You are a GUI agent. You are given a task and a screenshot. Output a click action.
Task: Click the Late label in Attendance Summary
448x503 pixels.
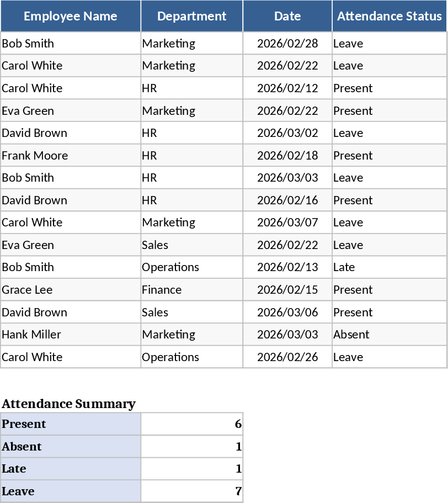point(71,469)
